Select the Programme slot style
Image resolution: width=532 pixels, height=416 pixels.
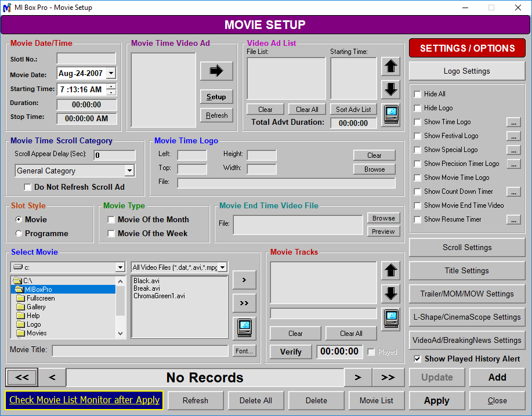tap(19, 234)
